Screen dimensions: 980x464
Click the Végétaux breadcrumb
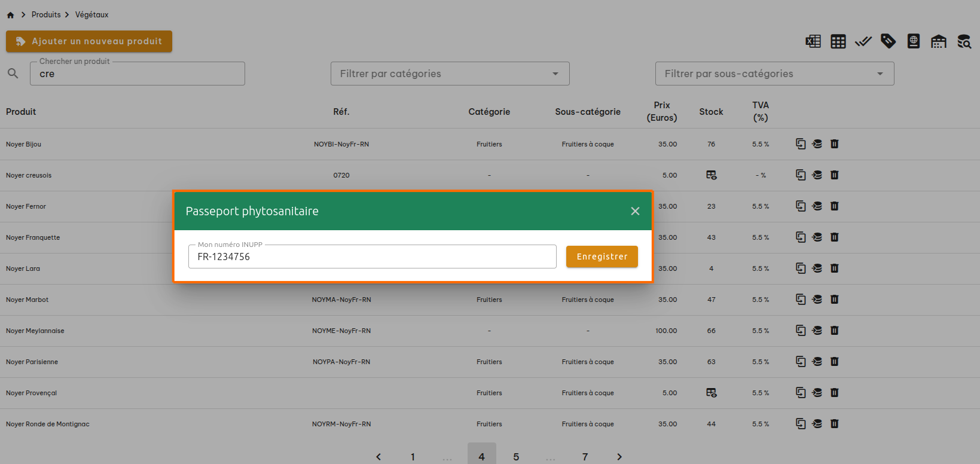tap(91, 14)
